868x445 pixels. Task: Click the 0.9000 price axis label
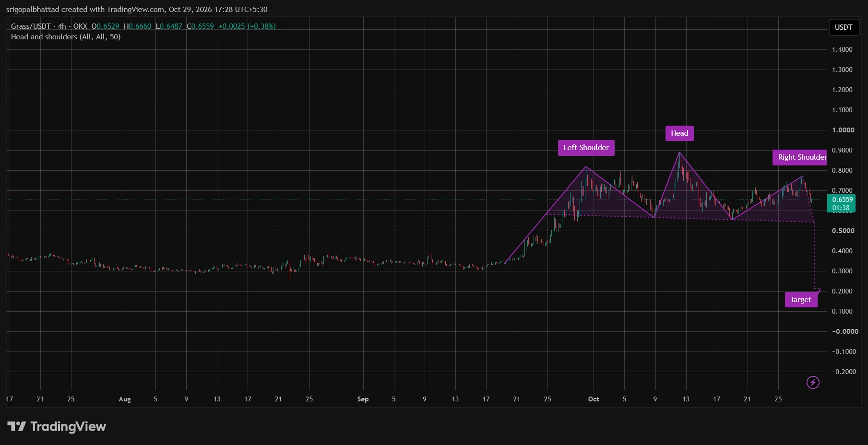click(842, 150)
